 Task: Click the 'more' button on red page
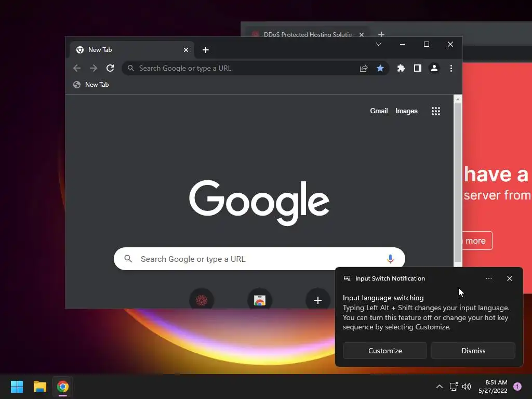[477, 241]
